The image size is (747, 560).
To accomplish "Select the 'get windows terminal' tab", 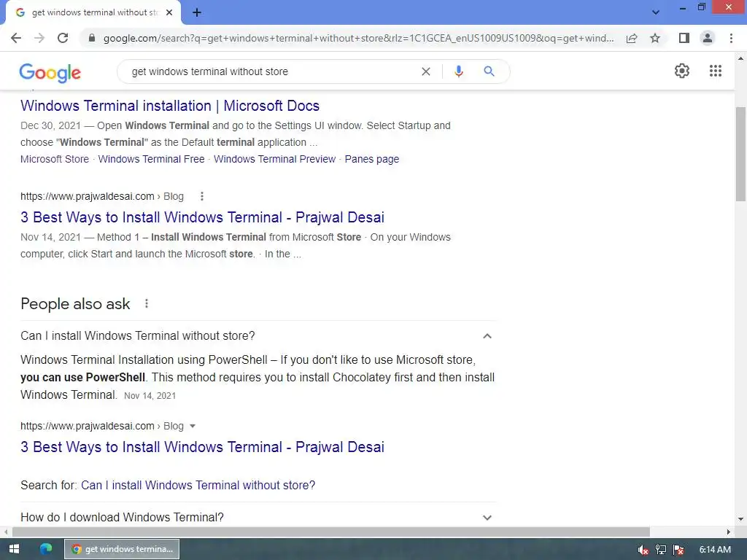I will click(94, 13).
